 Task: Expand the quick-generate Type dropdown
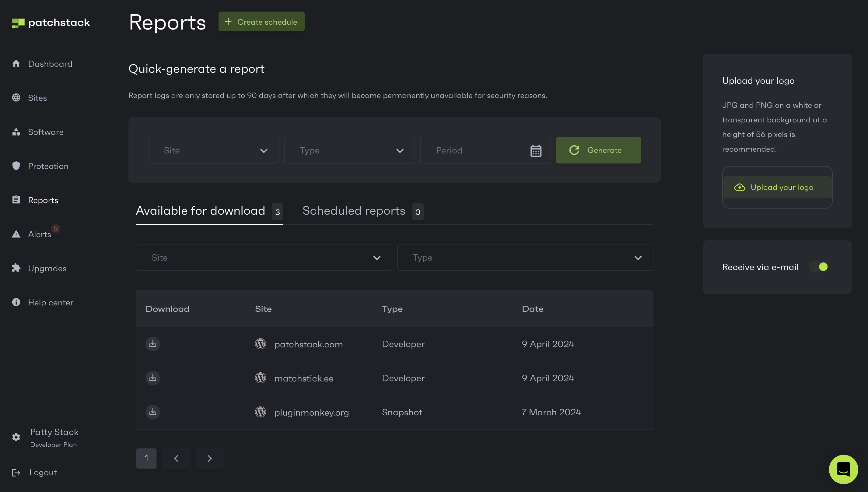[x=349, y=150]
